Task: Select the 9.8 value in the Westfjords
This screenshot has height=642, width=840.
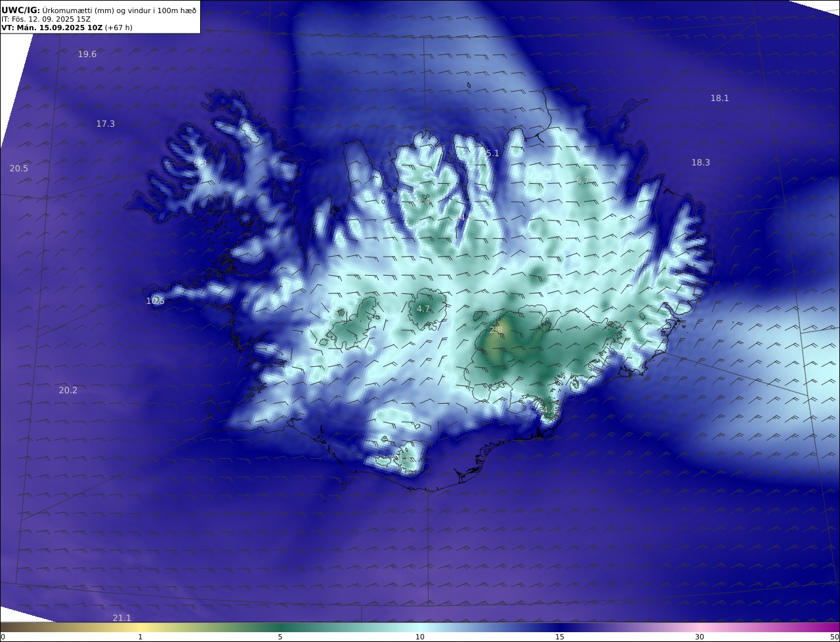Action: [x=200, y=162]
